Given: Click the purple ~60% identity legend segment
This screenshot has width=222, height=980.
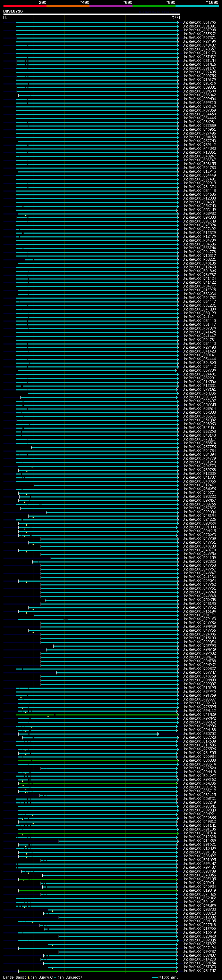Looking at the screenshot, I should click(111, 6).
